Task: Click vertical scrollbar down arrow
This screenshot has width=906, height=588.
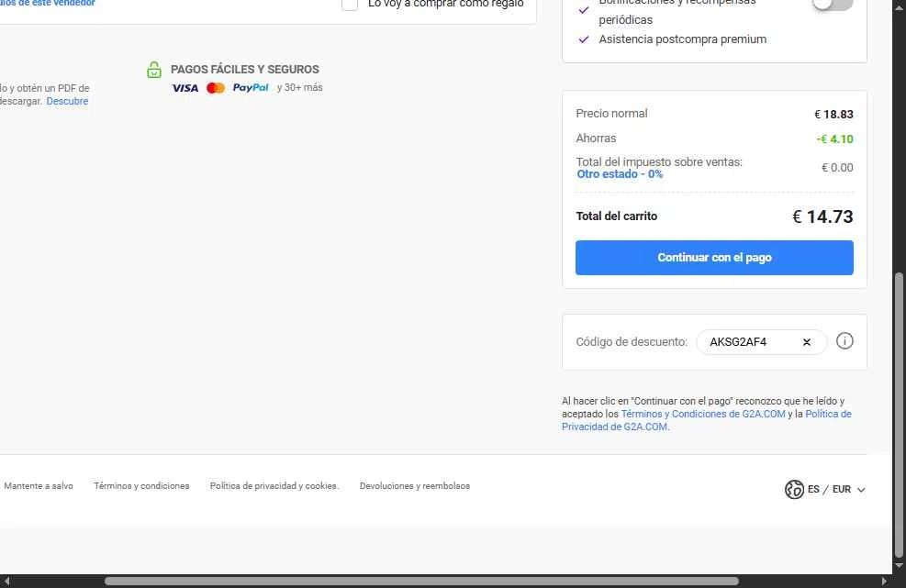Action: tap(899, 566)
